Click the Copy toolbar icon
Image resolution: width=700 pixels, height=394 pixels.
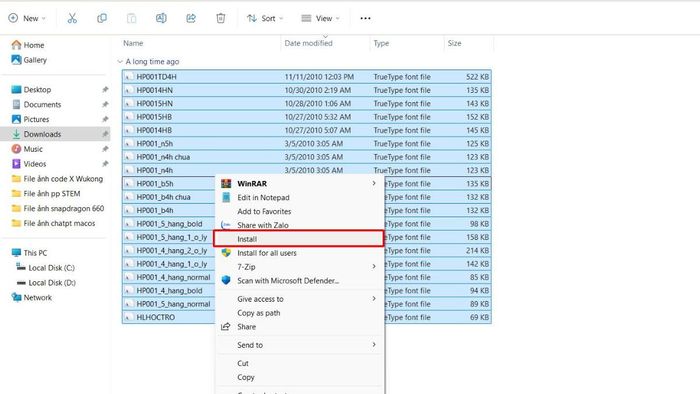pos(102,18)
